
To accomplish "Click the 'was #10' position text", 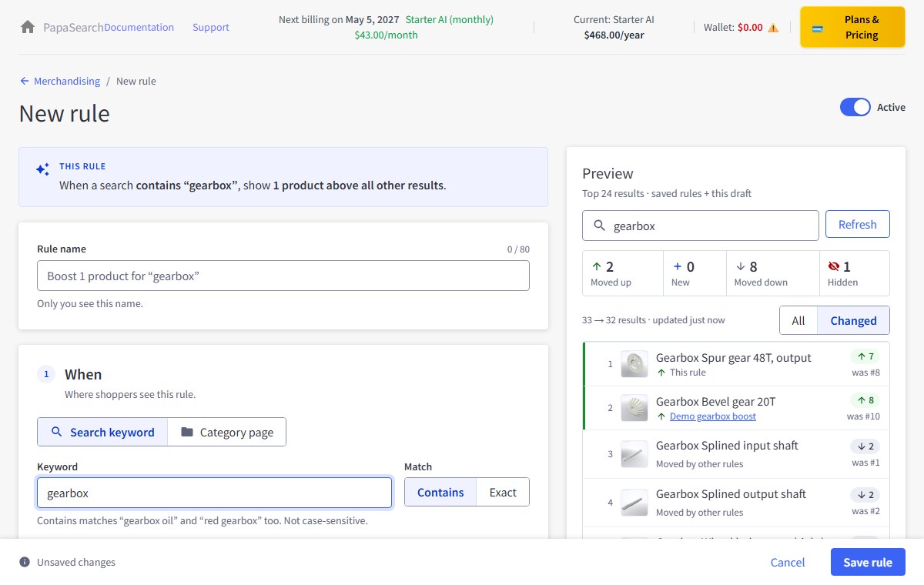I will [x=863, y=416].
